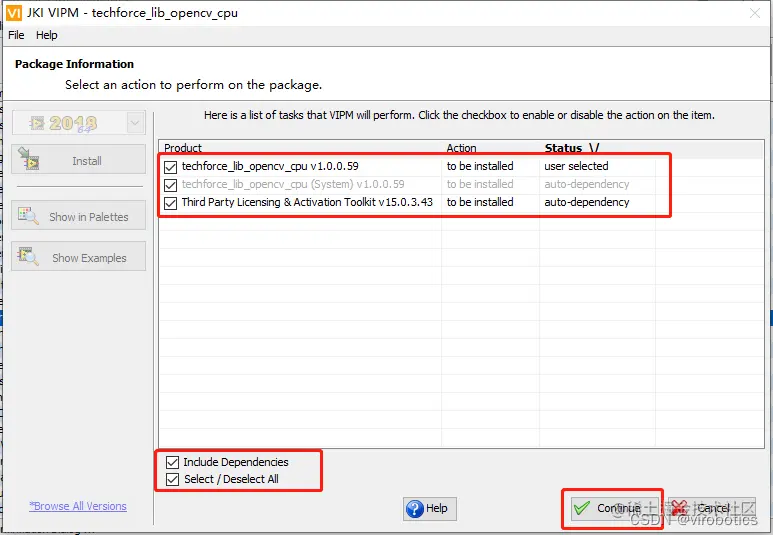
Task: Open the LabVIEW 2018 version dropdown
Action: [135, 123]
